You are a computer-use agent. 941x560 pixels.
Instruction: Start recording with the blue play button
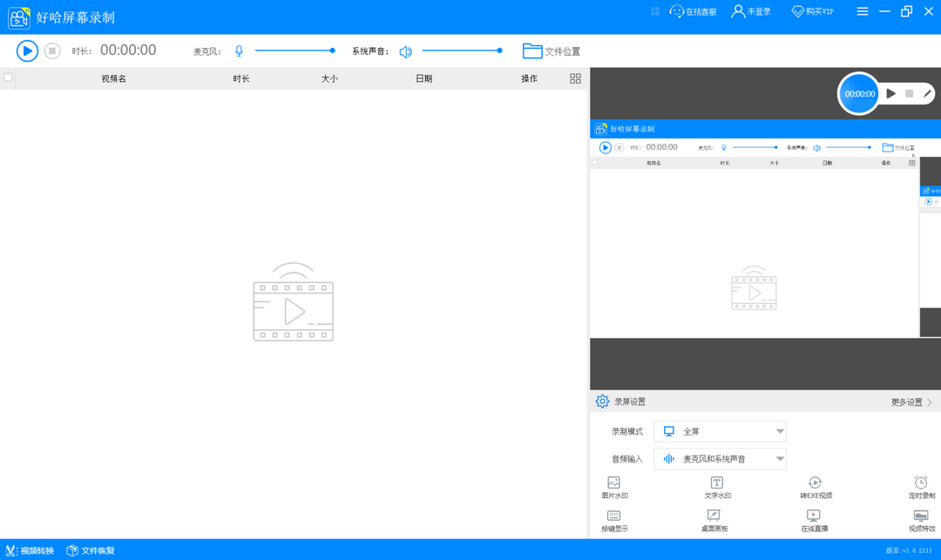coord(27,51)
